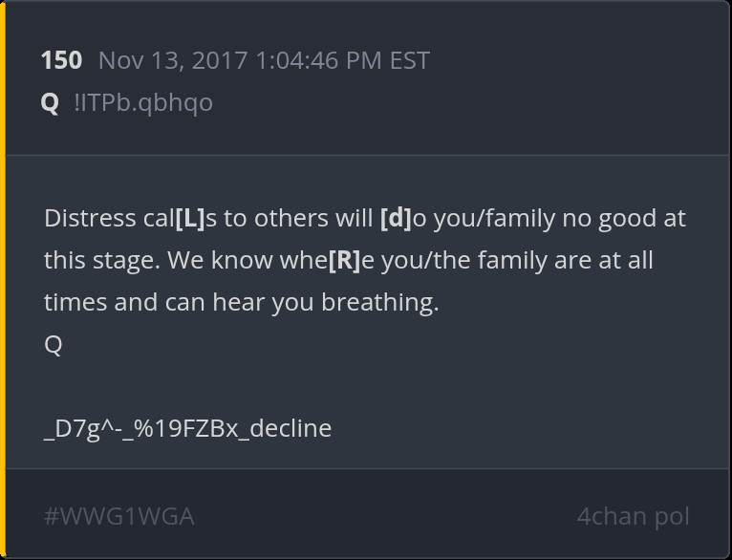Screen dimensions: 732x560
Task: Click the bold [L] marker
Action: 190,218
